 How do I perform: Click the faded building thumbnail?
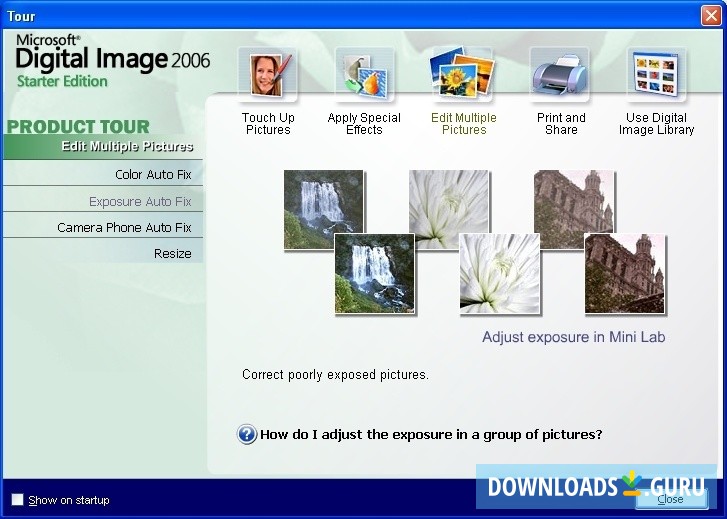[x=574, y=202]
